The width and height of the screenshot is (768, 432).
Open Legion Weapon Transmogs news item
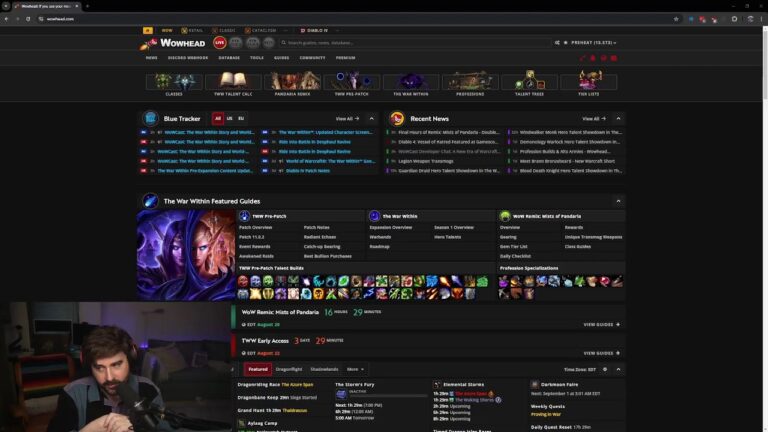pyautogui.click(x=426, y=161)
